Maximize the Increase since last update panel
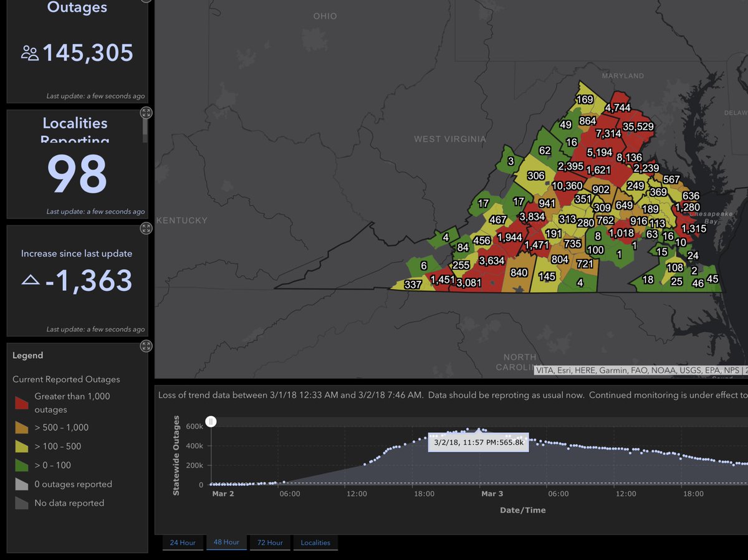 [146, 228]
